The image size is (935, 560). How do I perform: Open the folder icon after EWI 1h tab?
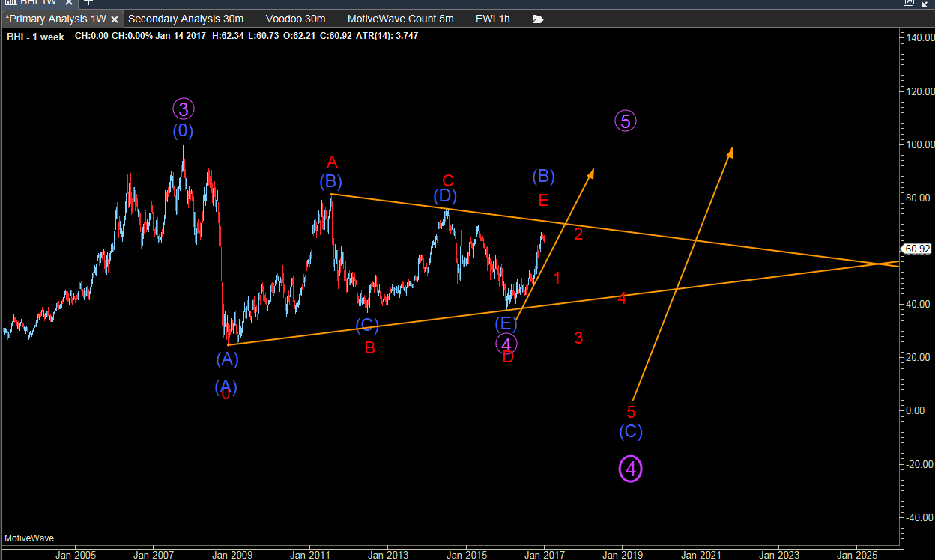[538, 19]
